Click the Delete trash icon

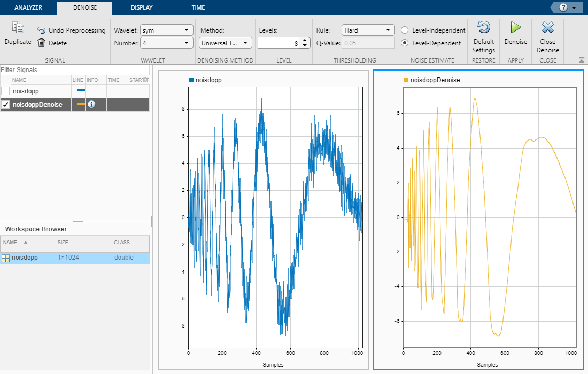click(x=41, y=43)
